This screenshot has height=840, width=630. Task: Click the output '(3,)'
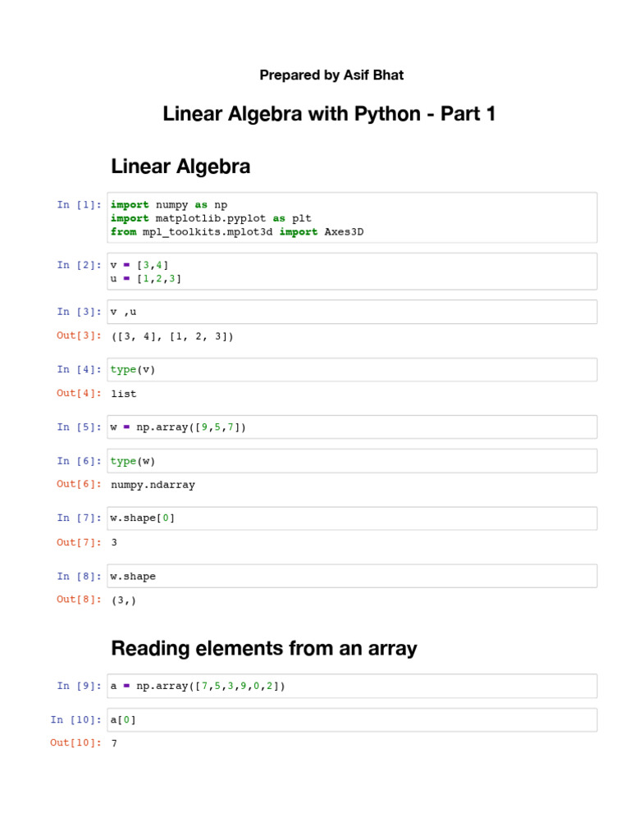click(124, 600)
